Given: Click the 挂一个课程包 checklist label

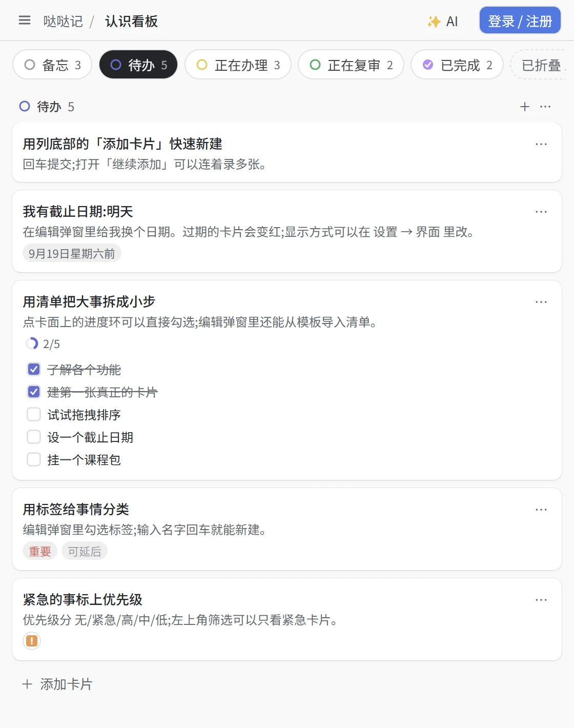Looking at the screenshot, I should click(x=84, y=460).
